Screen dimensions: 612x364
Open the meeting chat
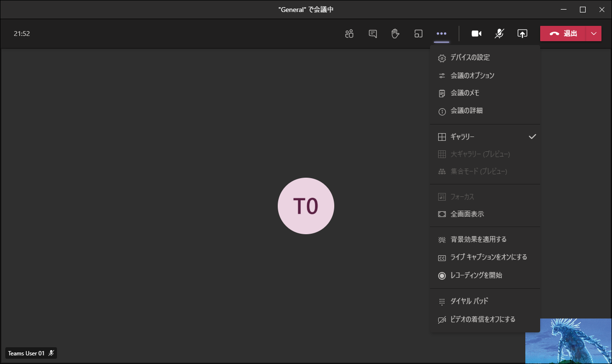coord(373,34)
